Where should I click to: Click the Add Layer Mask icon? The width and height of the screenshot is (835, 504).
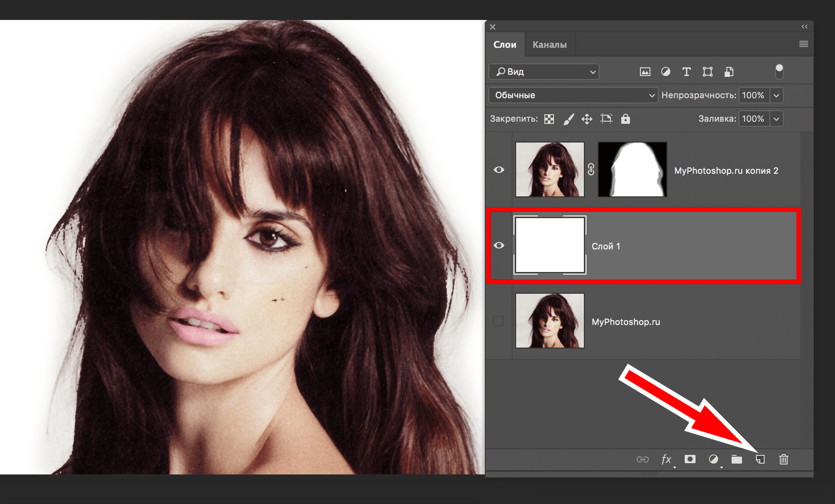pos(690,459)
